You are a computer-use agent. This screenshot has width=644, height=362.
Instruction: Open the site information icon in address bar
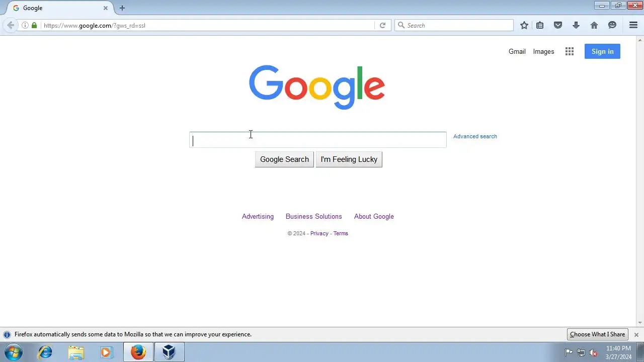[x=25, y=25]
